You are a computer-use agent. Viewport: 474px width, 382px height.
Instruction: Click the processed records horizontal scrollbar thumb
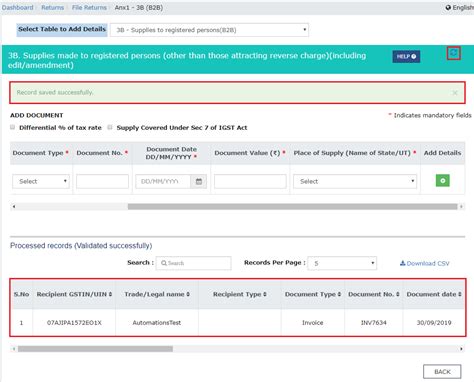click(x=95, y=349)
